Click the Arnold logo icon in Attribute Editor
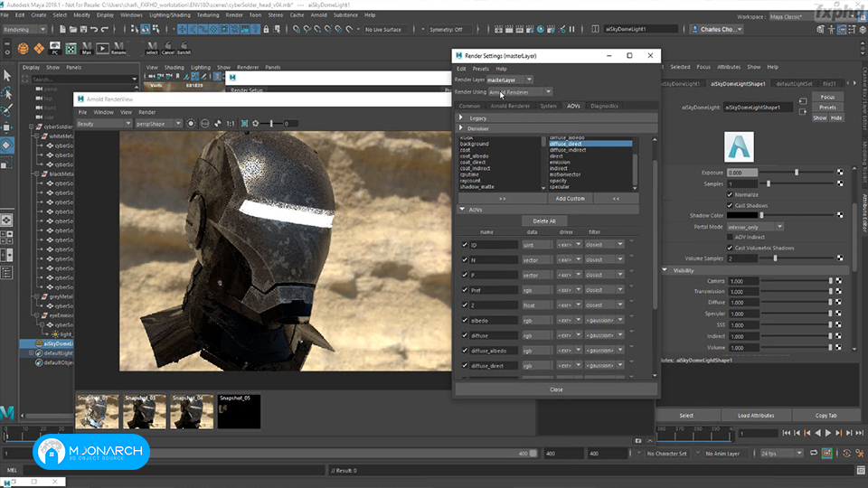This screenshot has height=488, width=868. click(739, 146)
